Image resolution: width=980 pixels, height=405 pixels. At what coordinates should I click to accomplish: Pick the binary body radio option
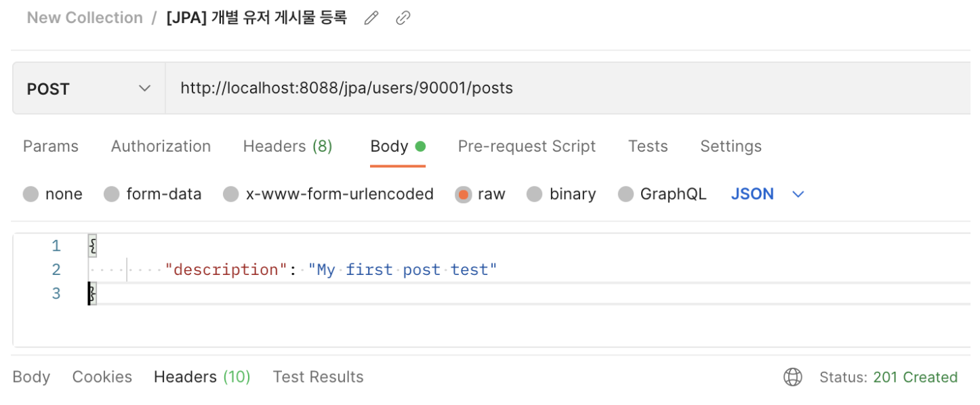point(535,194)
